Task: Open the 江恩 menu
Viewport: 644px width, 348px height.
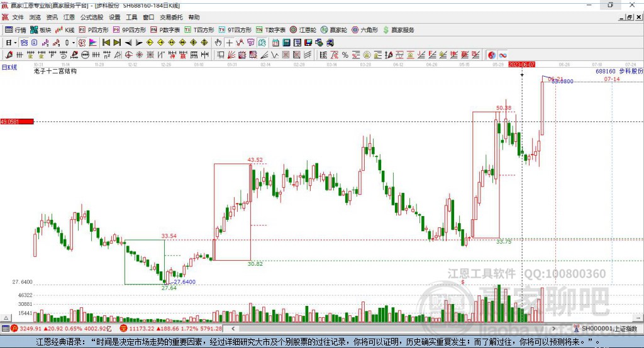Action: 69,17
